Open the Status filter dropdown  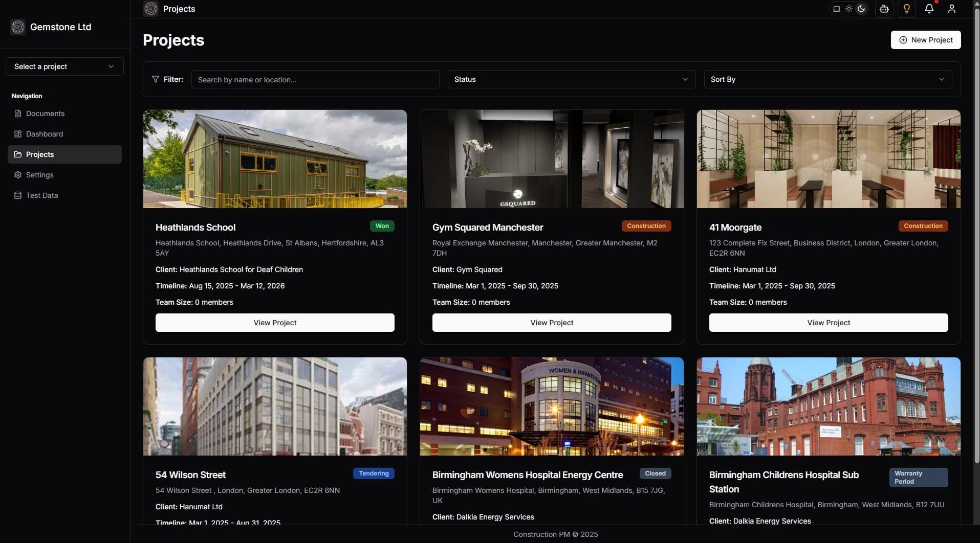571,79
